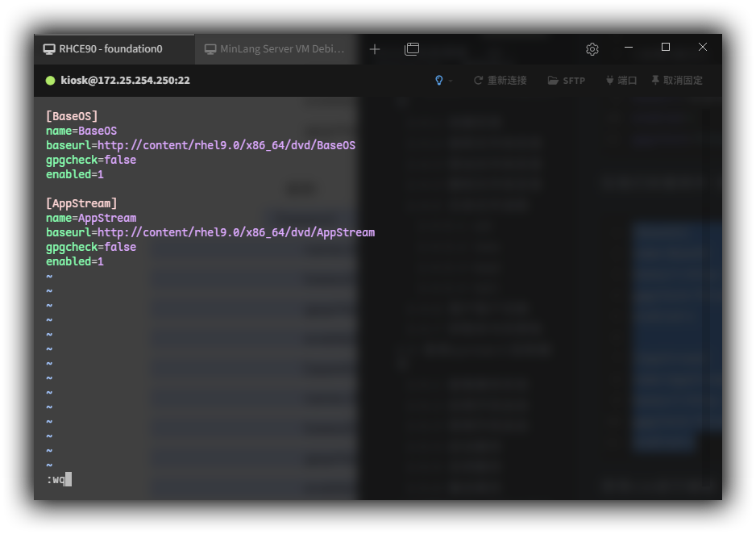This screenshot has height=534, width=756.
Task: Click the kiosk@172.25.254.250:22 host label
Action: pos(125,81)
